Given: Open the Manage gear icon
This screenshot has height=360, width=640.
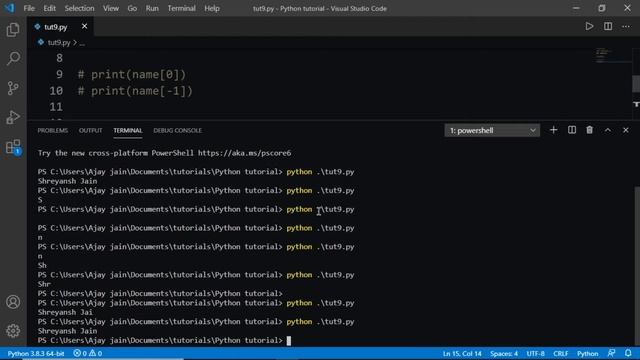Looking at the screenshot, I should (13, 331).
